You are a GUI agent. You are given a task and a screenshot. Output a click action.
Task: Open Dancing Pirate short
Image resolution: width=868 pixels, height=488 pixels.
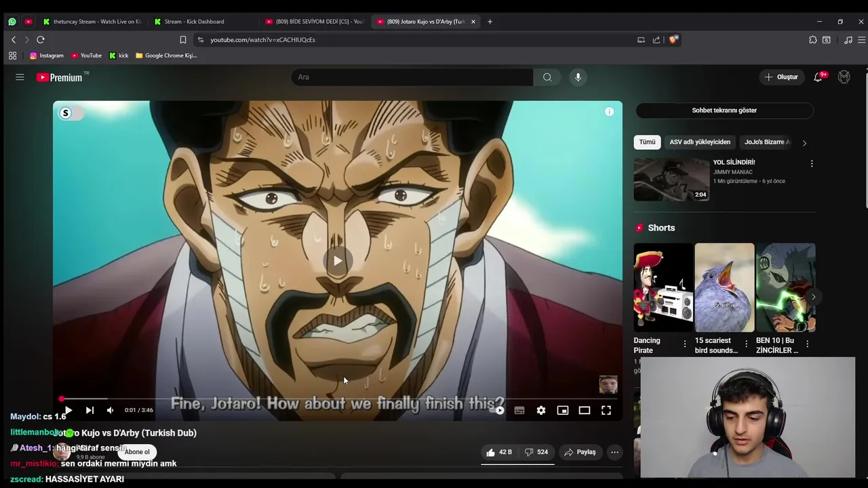click(x=663, y=287)
